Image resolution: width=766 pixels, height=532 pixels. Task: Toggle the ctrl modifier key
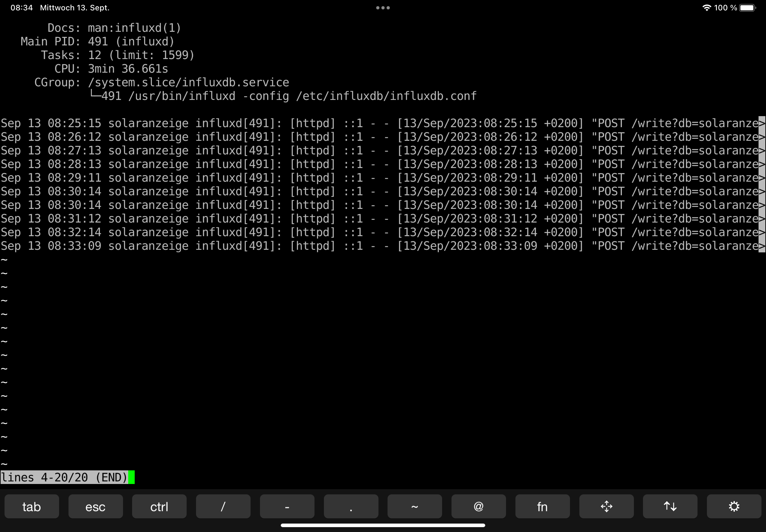tap(159, 506)
